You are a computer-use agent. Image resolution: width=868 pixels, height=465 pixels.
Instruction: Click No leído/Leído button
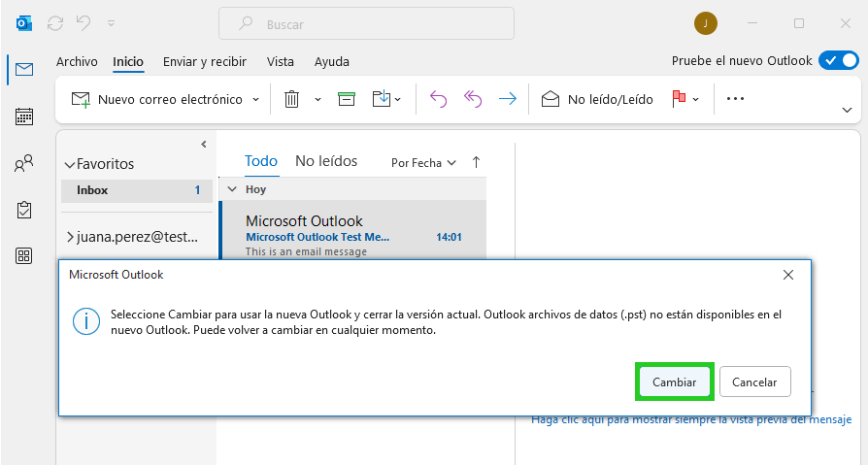coord(597,100)
